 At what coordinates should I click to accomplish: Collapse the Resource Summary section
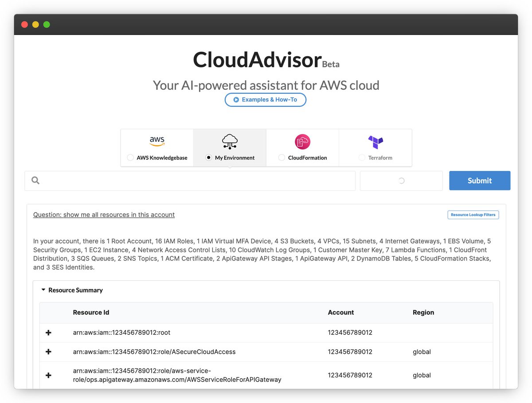pyautogui.click(x=43, y=290)
